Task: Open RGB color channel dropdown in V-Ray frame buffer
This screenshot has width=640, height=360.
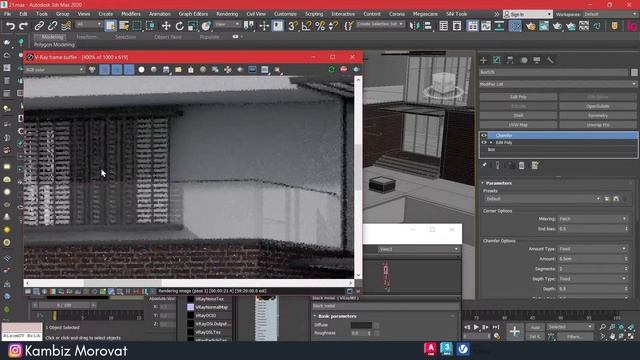Action: [x=54, y=70]
